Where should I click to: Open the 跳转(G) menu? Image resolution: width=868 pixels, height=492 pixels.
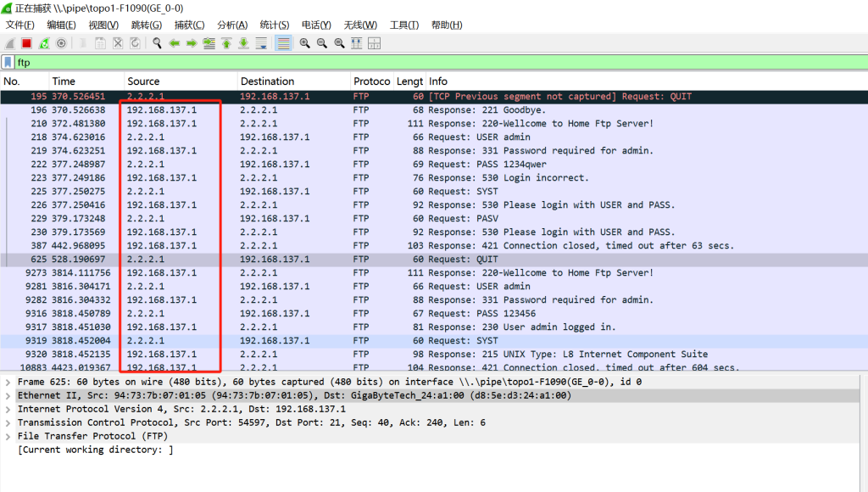(147, 25)
